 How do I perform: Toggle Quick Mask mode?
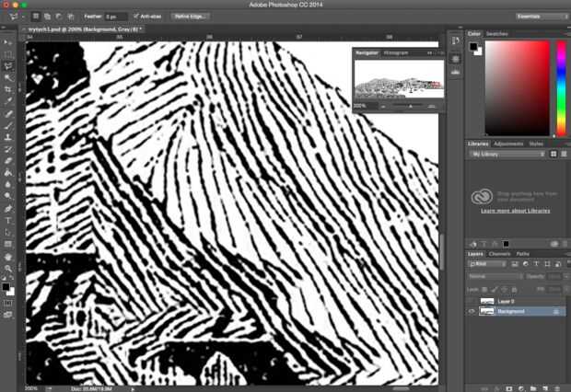[7, 303]
